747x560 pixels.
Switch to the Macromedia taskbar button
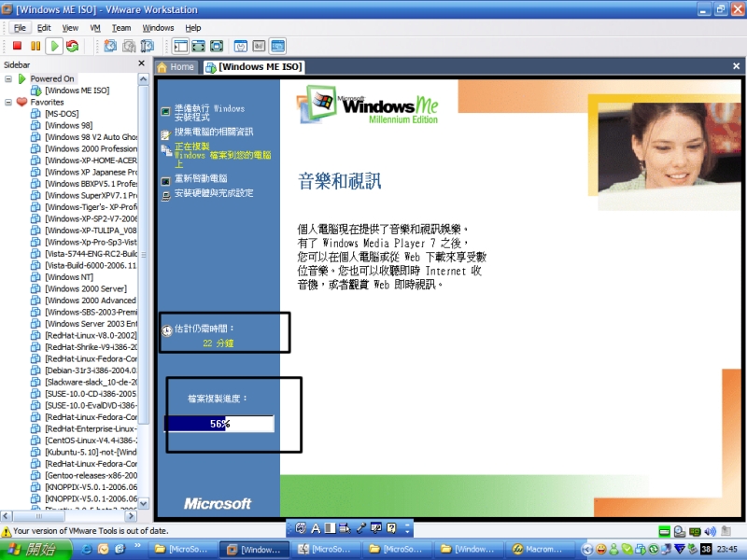point(539,549)
